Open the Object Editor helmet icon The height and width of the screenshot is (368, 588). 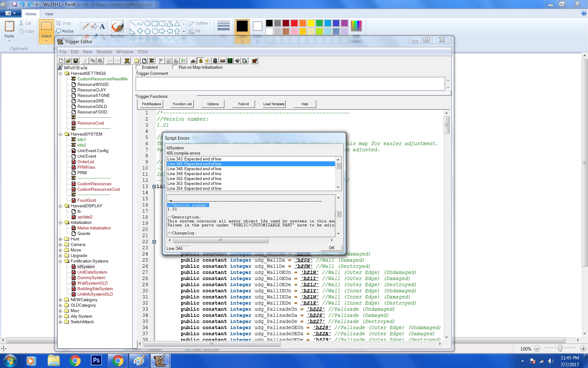click(x=215, y=61)
